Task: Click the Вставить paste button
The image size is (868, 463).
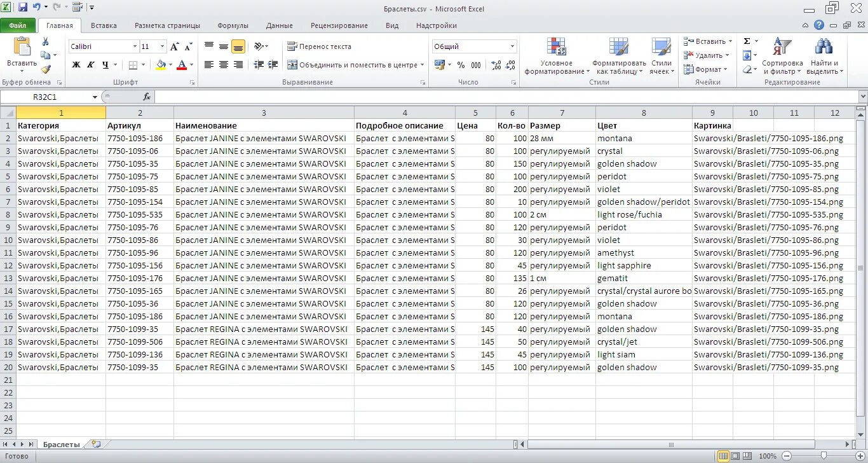Action: [22, 53]
